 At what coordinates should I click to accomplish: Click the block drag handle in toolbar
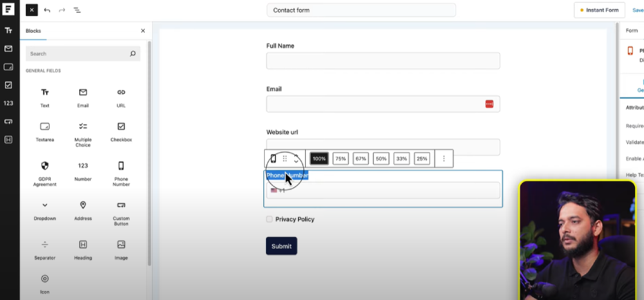pyautogui.click(x=285, y=158)
